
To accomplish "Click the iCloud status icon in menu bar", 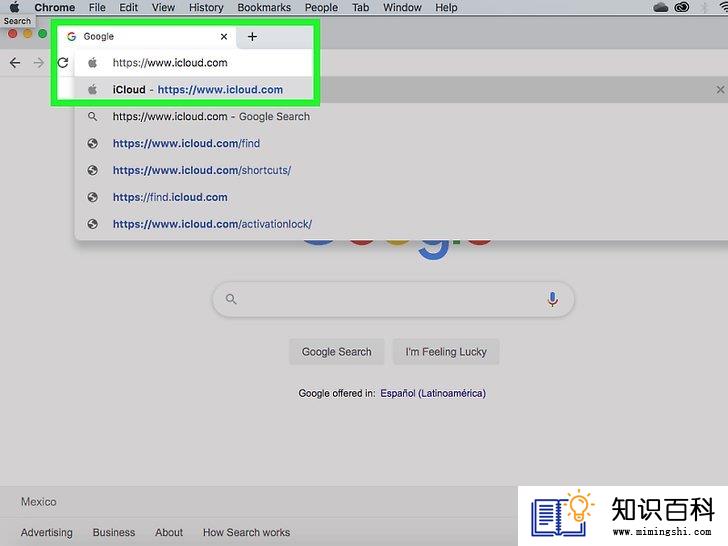I will click(660, 7).
